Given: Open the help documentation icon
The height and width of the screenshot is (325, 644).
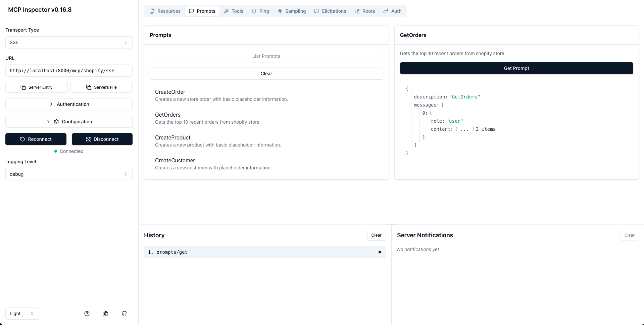Looking at the screenshot, I should tap(87, 314).
